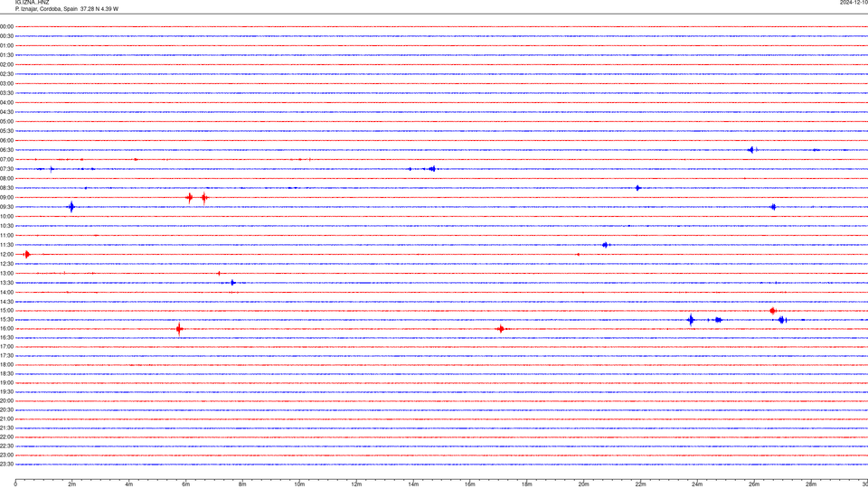Mark the blue burst near 2m on 09:30 trace

tap(71, 207)
